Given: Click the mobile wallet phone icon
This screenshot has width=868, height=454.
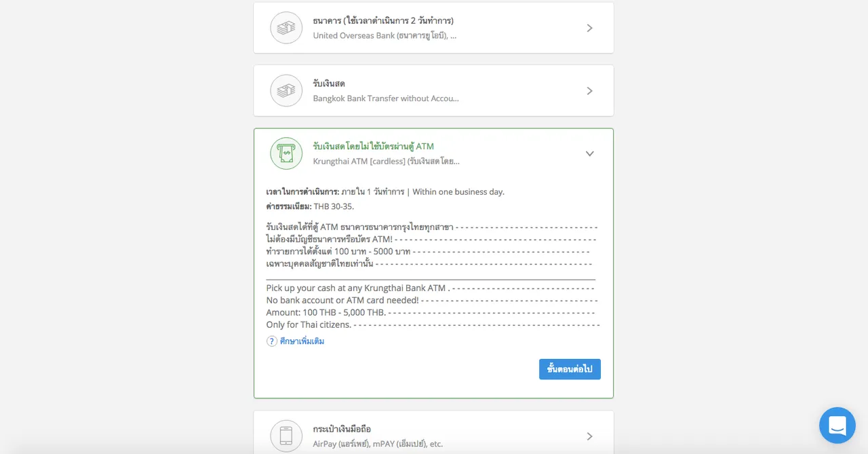Looking at the screenshot, I should tap(286, 436).
